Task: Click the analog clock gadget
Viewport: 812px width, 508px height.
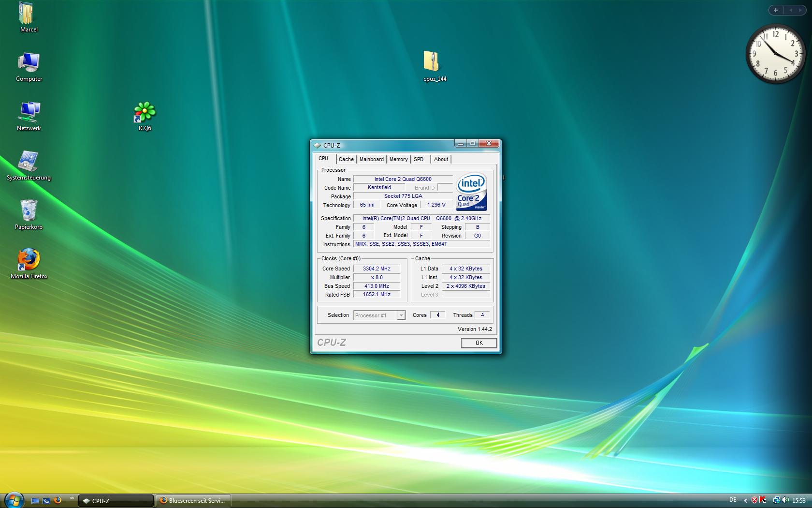Action: 775,54
